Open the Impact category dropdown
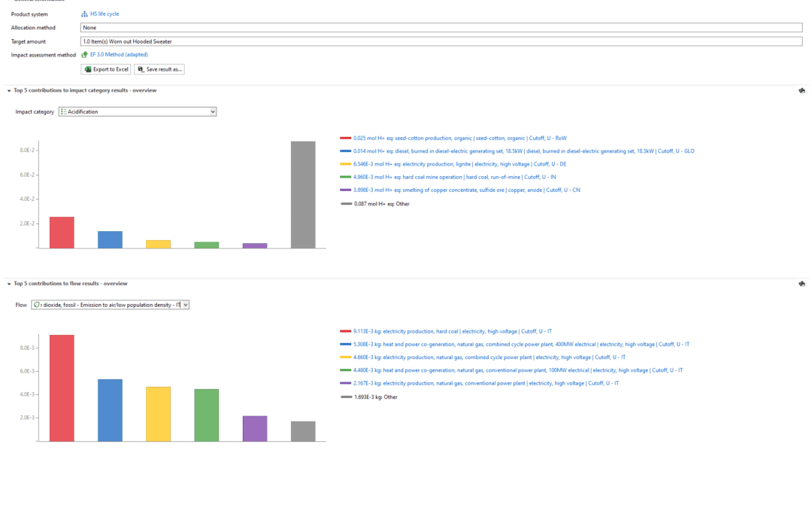Screen dimensions: 812x508 [213, 112]
